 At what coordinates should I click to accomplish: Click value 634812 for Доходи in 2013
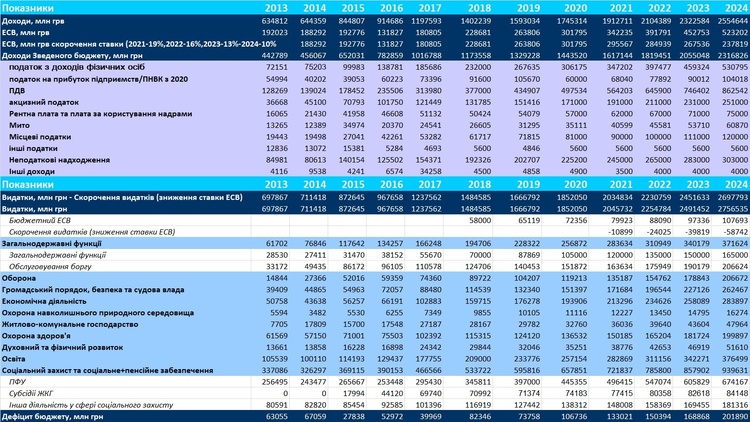click(275, 21)
